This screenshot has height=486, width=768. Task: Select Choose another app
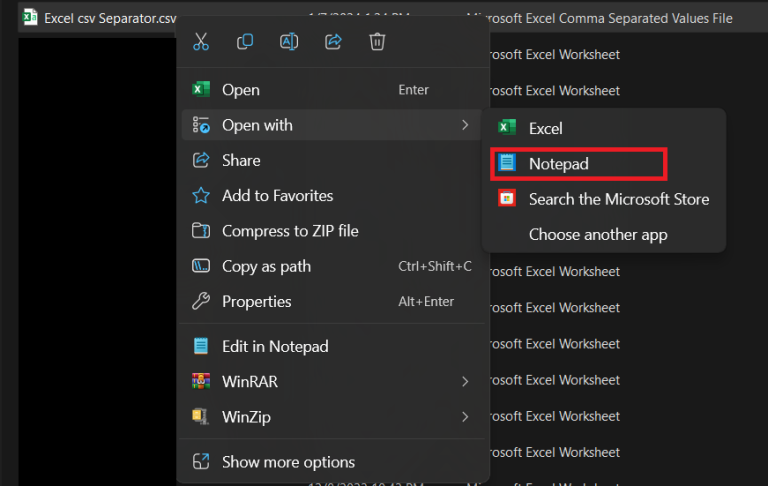597,235
